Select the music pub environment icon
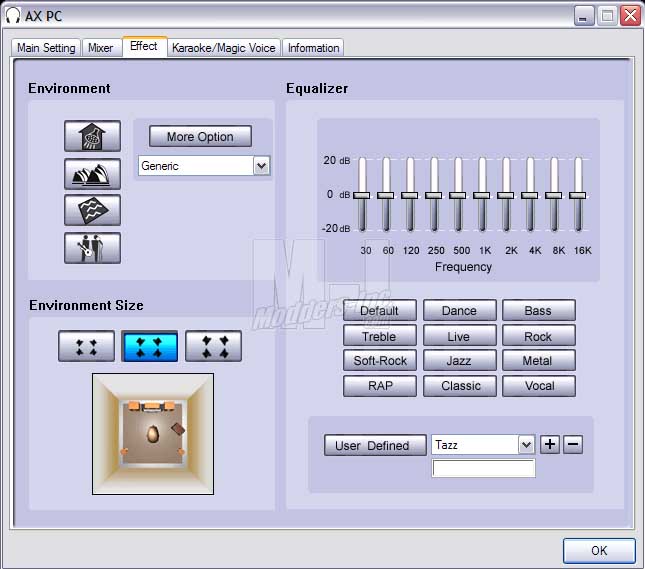The image size is (645, 569). tap(92, 248)
